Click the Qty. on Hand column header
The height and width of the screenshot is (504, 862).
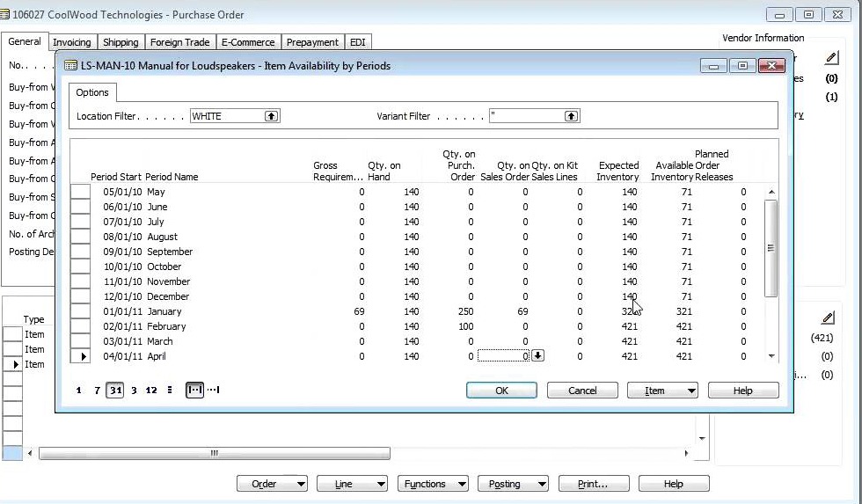point(384,171)
